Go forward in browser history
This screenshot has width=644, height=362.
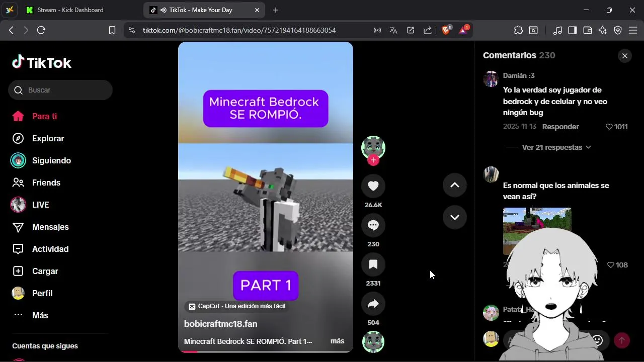coord(26,30)
